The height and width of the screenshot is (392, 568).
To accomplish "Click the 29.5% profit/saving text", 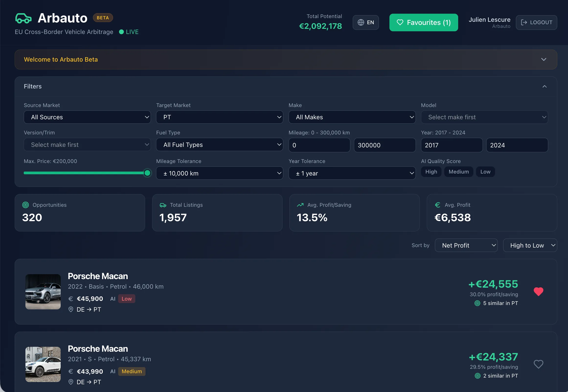I will tap(494, 367).
